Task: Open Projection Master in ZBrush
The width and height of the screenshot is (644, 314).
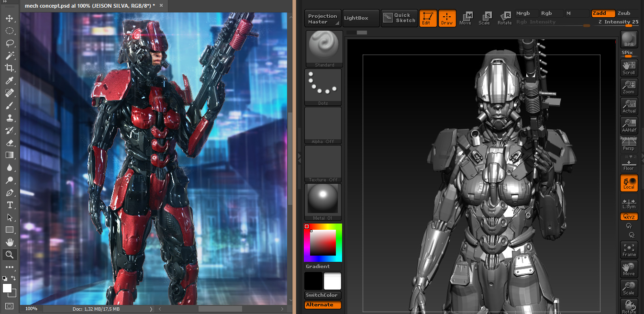Action: [323, 19]
